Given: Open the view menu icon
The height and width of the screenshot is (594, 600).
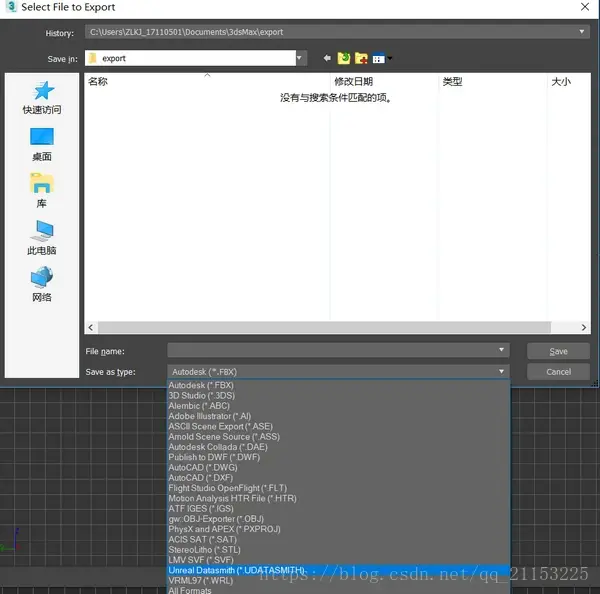Looking at the screenshot, I should (x=382, y=58).
